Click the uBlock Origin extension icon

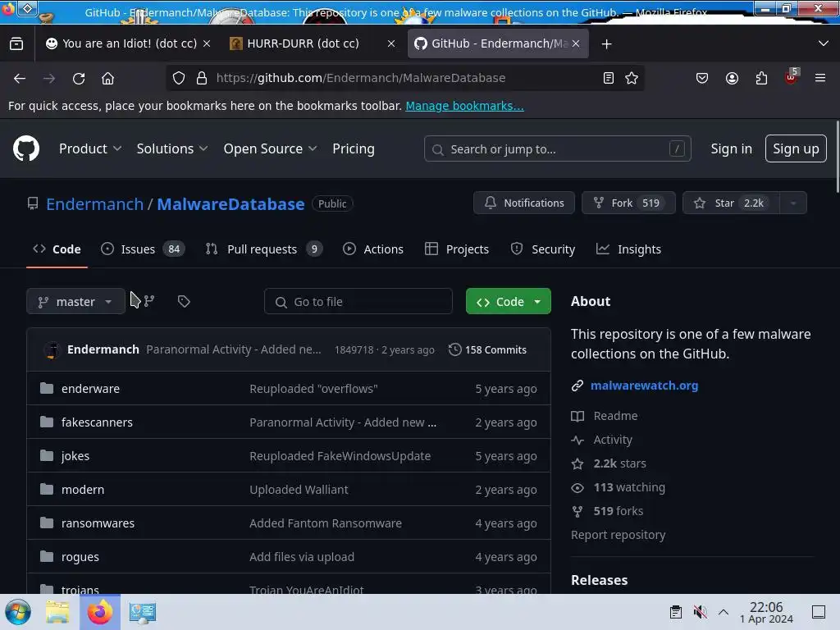[x=792, y=76]
